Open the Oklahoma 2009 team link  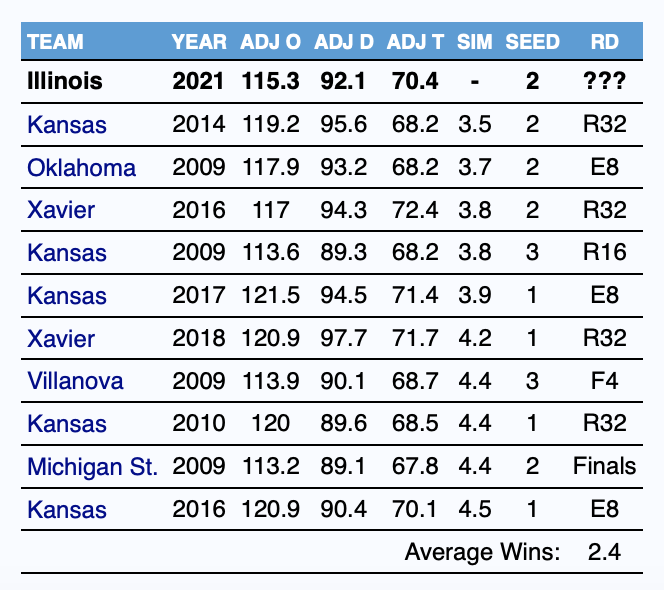click(x=81, y=168)
